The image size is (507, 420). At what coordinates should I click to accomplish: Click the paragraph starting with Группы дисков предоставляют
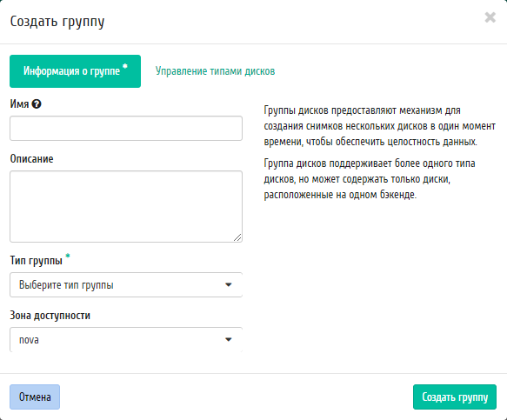(380, 126)
